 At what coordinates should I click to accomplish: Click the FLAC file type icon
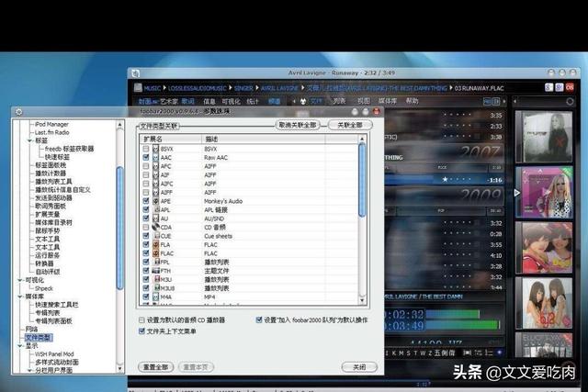[x=153, y=253]
